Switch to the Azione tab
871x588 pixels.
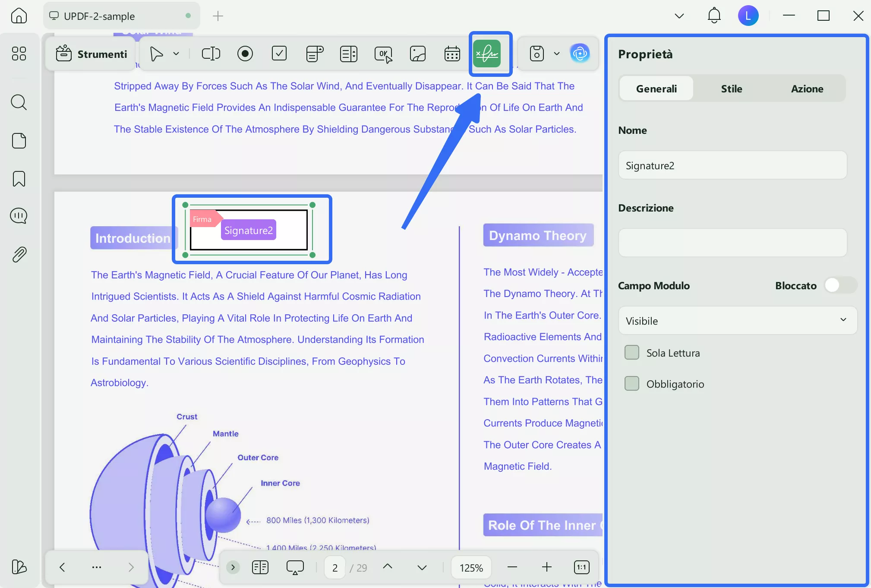pyautogui.click(x=807, y=89)
